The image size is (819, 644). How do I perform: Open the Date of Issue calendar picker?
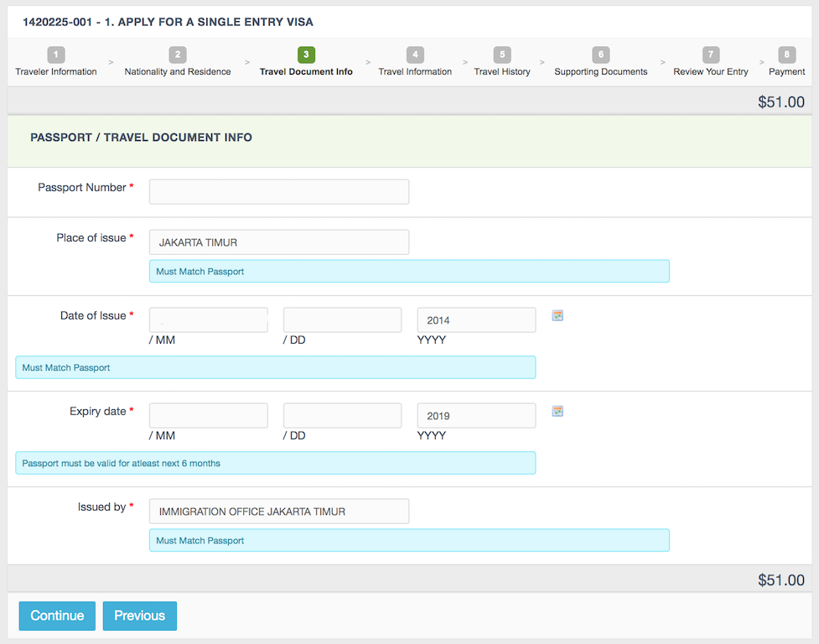pos(557,315)
